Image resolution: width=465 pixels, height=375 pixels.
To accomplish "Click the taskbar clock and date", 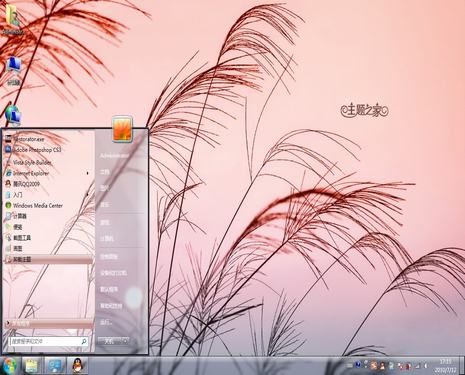I will [446, 366].
